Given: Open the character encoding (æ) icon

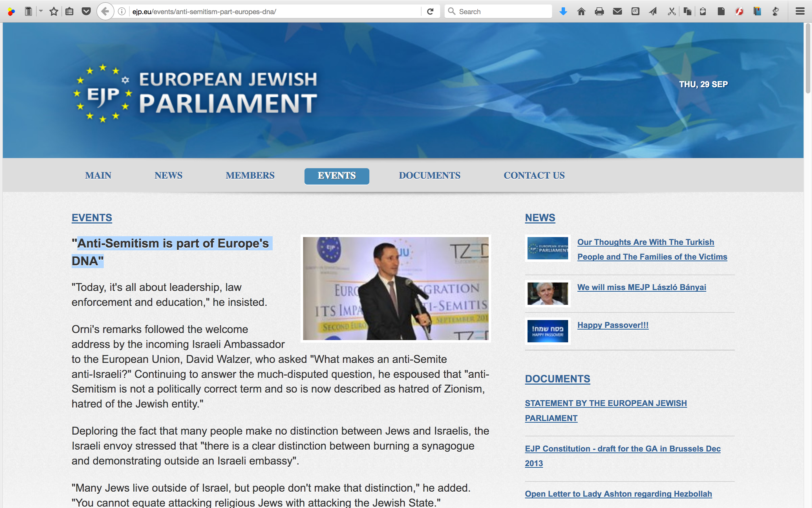Looking at the screenshot, I should [x=635, y=12].
